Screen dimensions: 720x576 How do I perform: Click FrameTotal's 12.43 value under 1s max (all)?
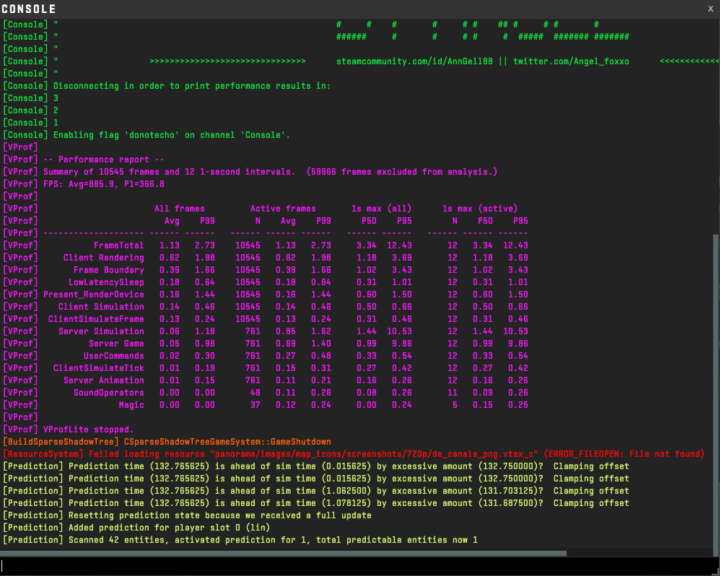coord(399,245)
